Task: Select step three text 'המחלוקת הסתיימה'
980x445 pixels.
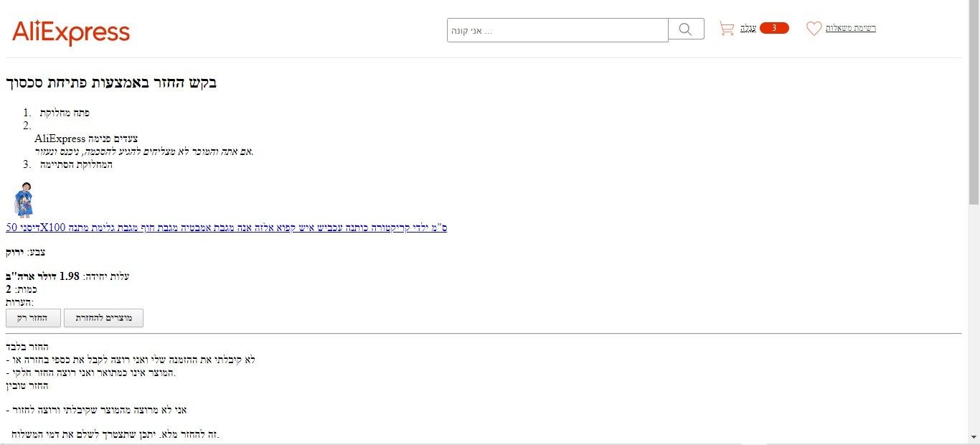Action: pos(76,164)
